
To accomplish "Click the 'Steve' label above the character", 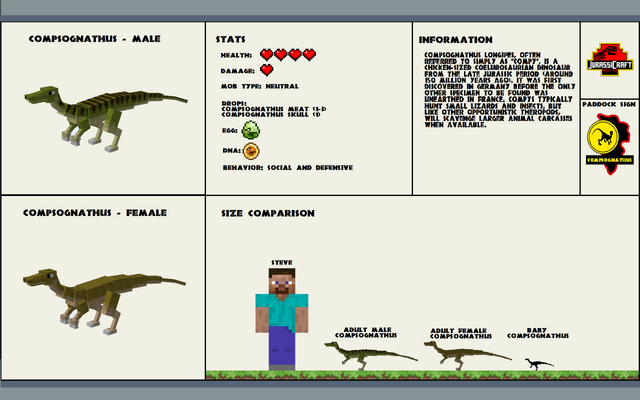I will [x=282, y=262].
